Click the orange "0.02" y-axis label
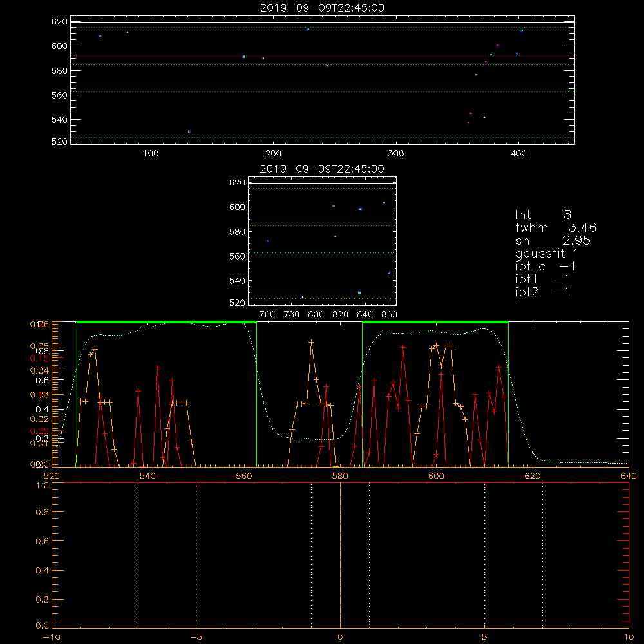The height and width of the screenshot is (644, 644). click(39, 419)
